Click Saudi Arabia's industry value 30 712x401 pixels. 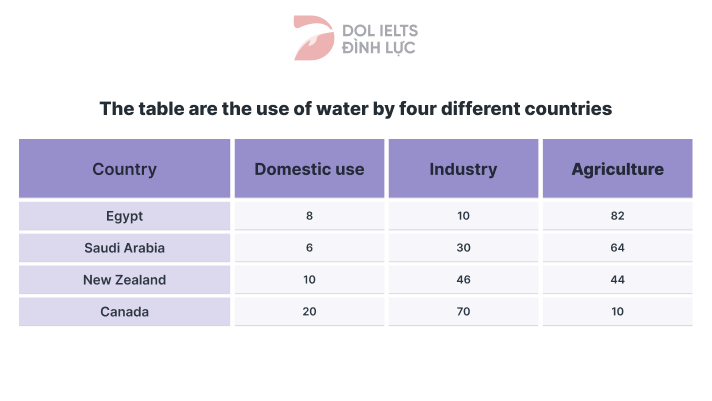463,248
